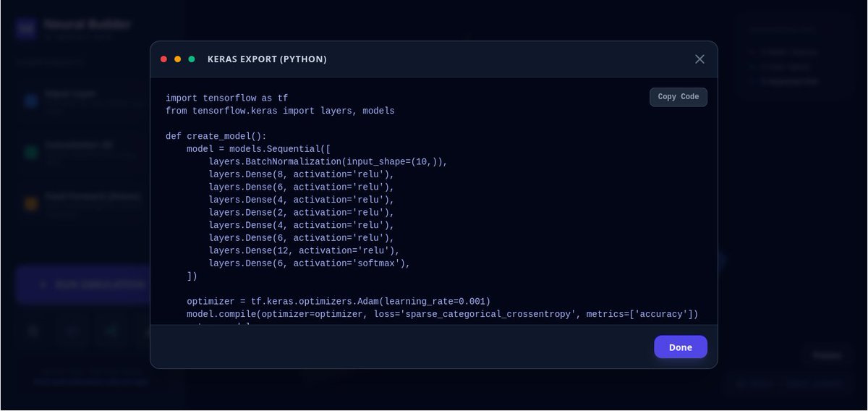Click the Copy Code button
Screen dimensions: 868x411
(678, 97)
